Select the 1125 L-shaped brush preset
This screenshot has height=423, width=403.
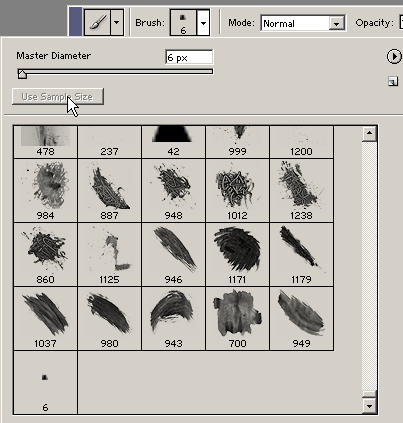point(109,254)
